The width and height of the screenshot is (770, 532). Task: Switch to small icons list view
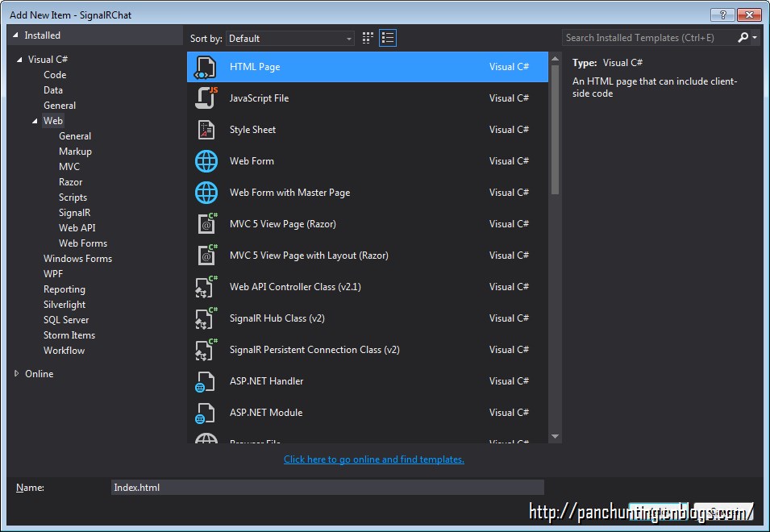[388, 38]
